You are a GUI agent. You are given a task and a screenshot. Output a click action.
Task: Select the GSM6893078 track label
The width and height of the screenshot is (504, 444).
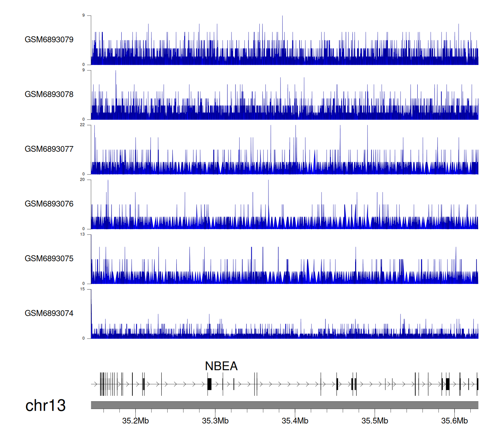pos(49,95)
